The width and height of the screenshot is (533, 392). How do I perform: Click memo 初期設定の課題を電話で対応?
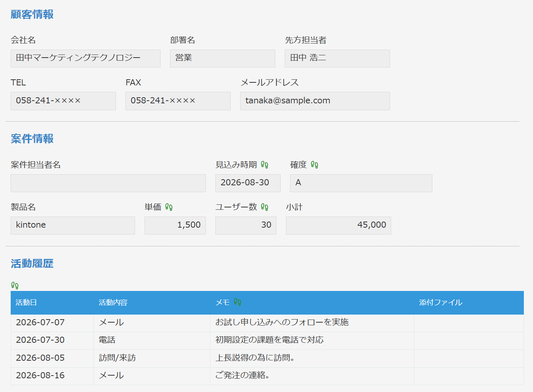(270, 340)
